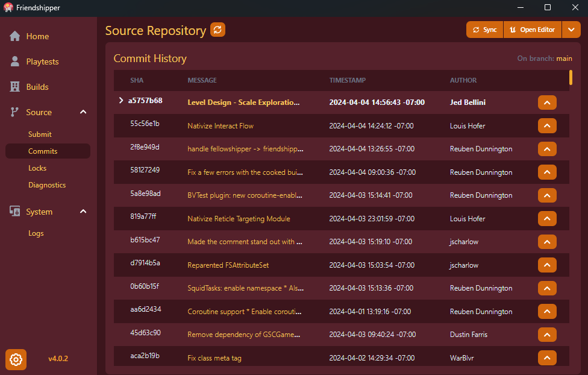Click the commit list scrollbar thumb
Screen dimensions: 588x375
click(571, 77)
